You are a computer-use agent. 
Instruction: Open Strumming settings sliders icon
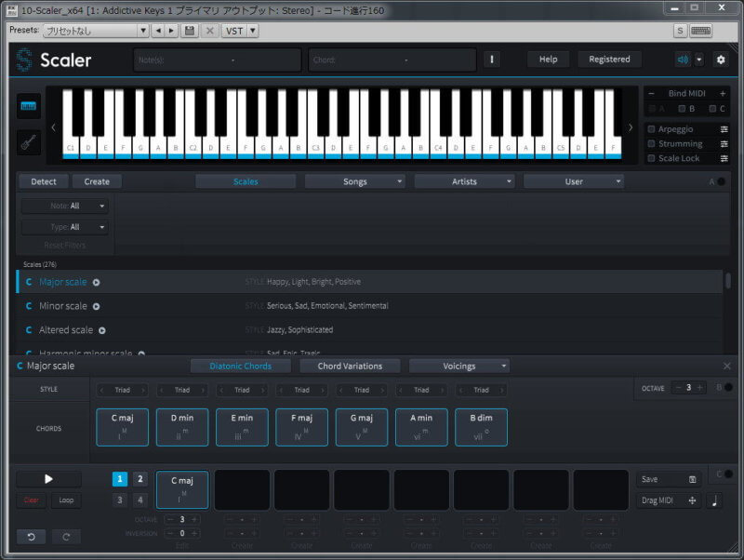[x=724, y=144]
